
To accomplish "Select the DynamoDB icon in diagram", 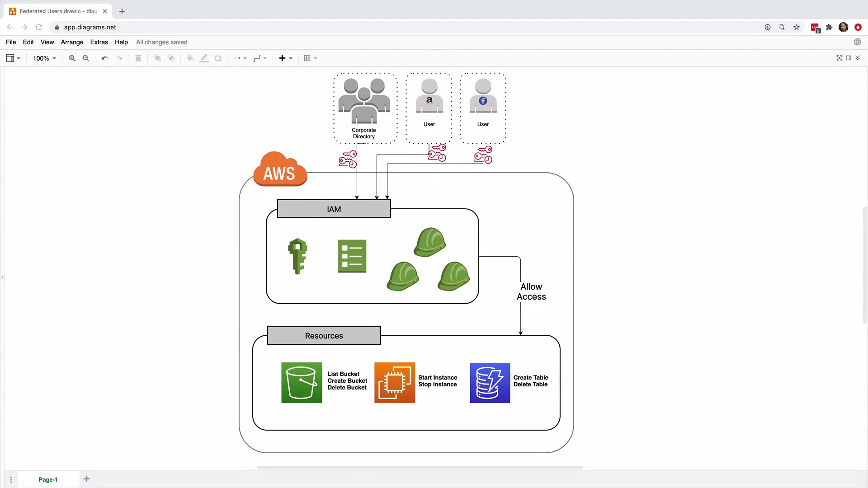I will (490, 383).
